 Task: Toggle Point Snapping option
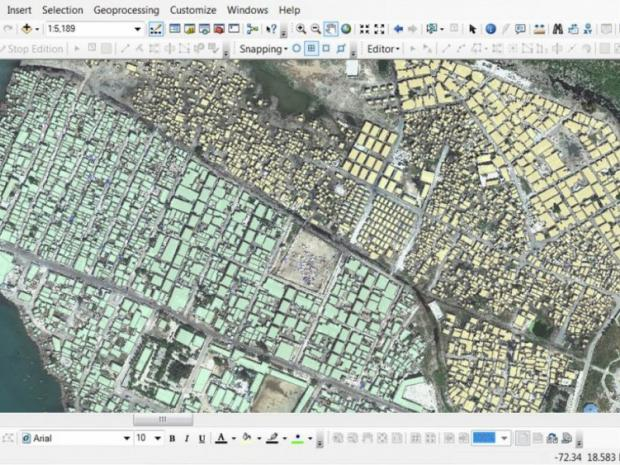click(x=297, y=49)
